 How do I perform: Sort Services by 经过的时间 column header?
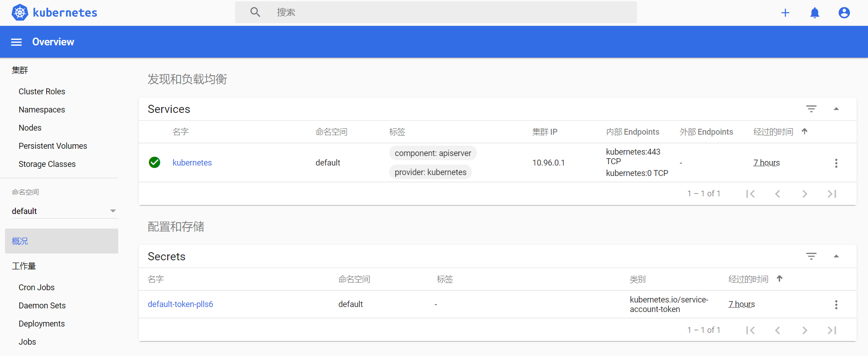[x=773, y=132]
